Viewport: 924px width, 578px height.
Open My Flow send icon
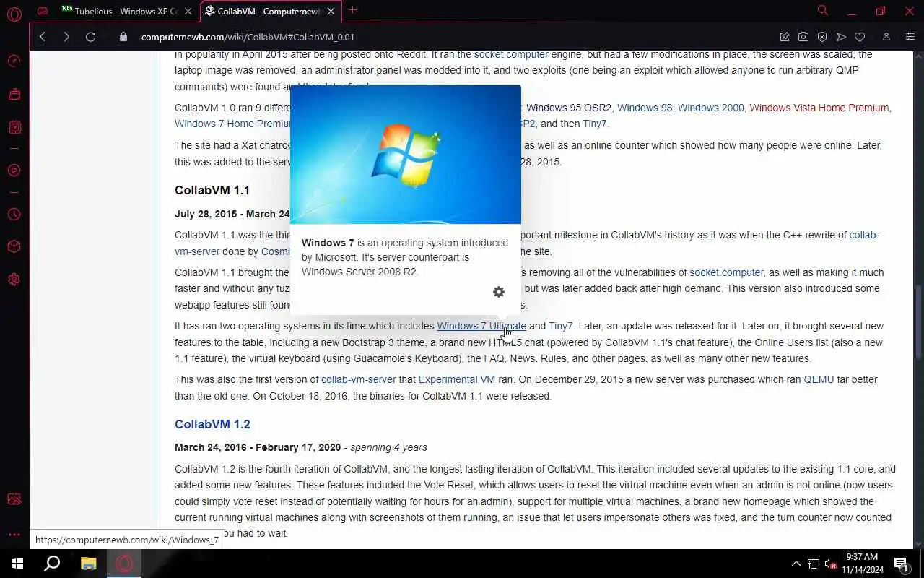pyautogui.click(x=841, y=37)
